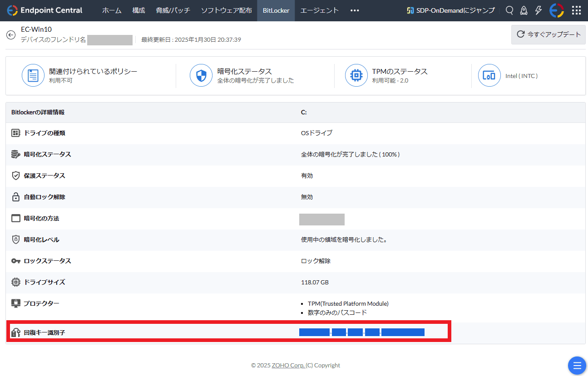The image size is (588, 376).
Task: Switch to the ホーム tab
Action: coord(112,10)
